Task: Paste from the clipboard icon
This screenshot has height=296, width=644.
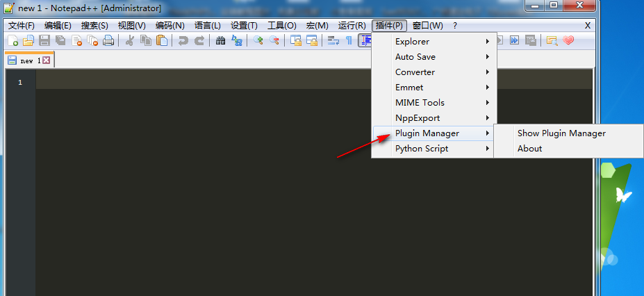Action: click(162, 40)
